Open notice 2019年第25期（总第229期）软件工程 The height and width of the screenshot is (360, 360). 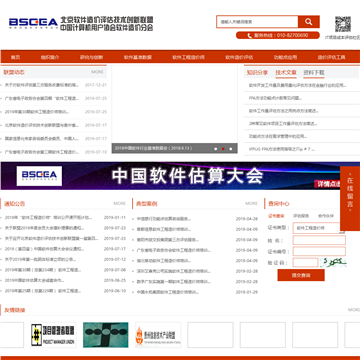coord(43,291)
